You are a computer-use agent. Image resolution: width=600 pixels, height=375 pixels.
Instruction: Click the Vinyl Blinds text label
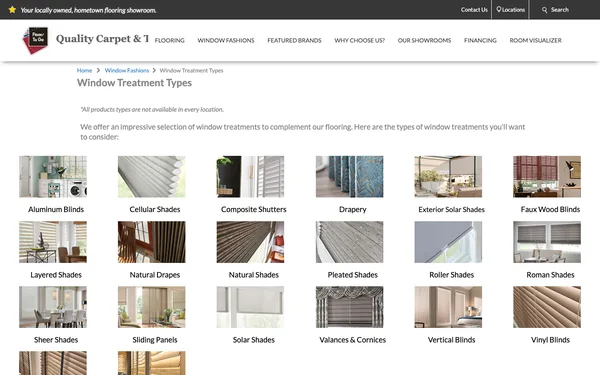coord(550,340)
